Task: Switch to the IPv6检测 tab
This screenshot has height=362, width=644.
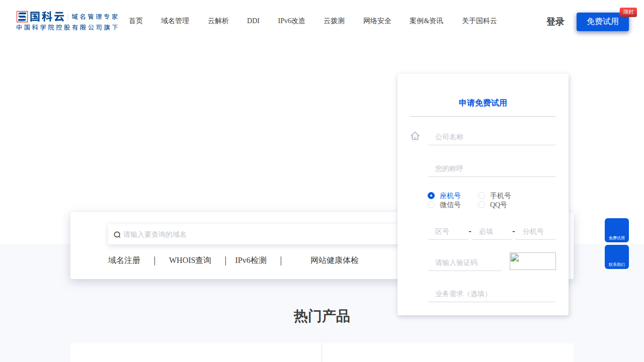Action: click(251, 260)
